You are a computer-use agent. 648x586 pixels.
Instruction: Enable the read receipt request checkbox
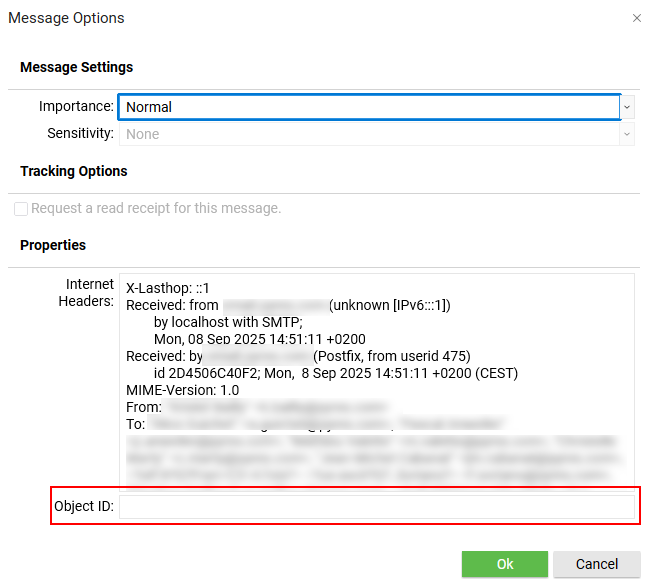pos(21,209)
